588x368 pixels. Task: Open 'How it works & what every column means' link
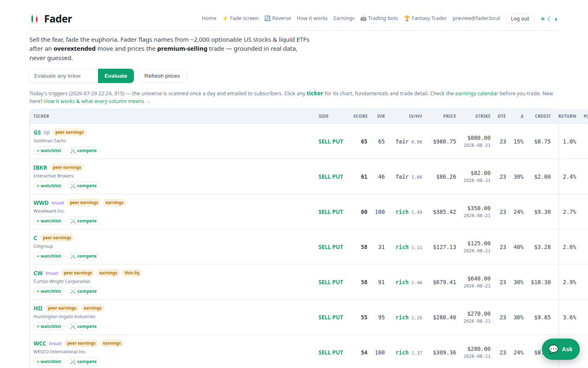pos(97,101)
